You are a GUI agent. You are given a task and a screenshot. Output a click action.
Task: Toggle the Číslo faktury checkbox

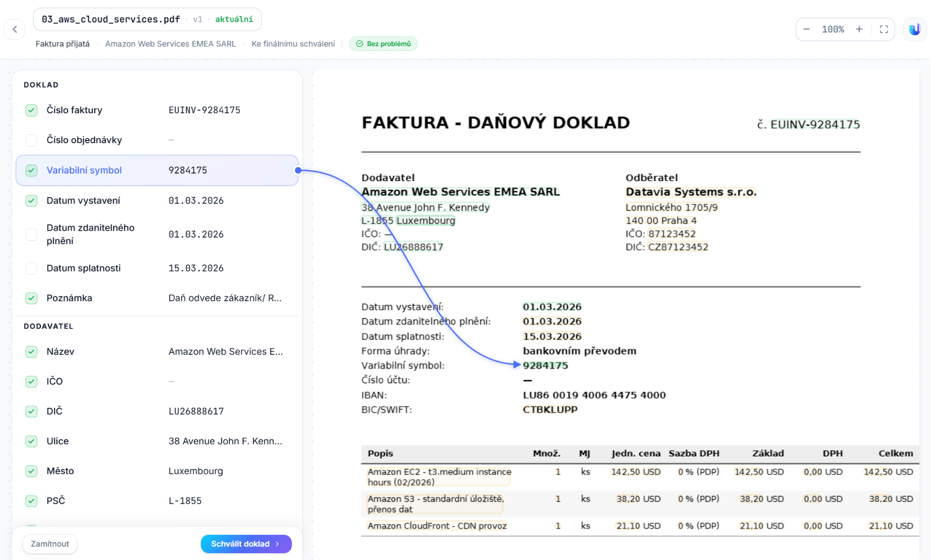[x=31, y=110]
